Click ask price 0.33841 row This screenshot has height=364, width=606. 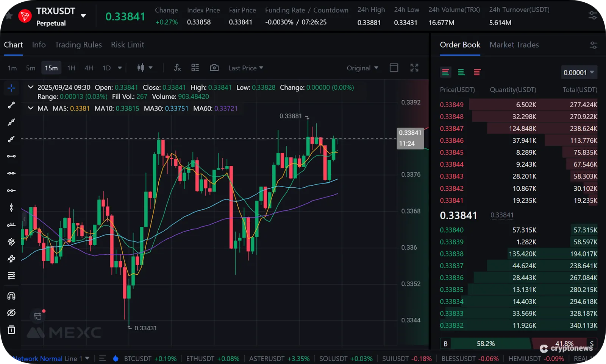[519, 200]
